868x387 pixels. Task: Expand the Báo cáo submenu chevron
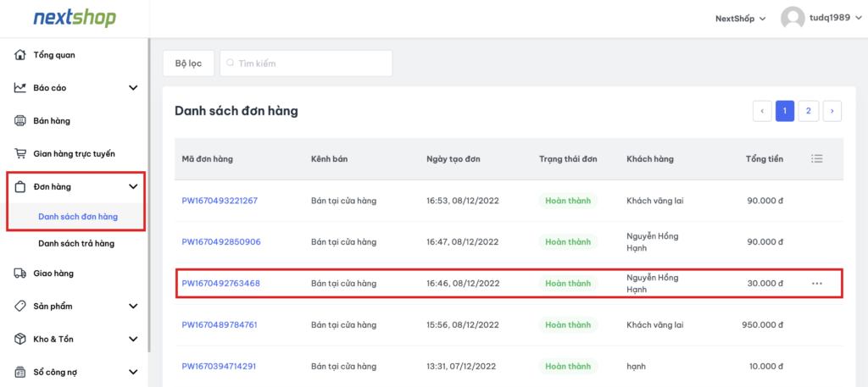click(x=133, y=87)
